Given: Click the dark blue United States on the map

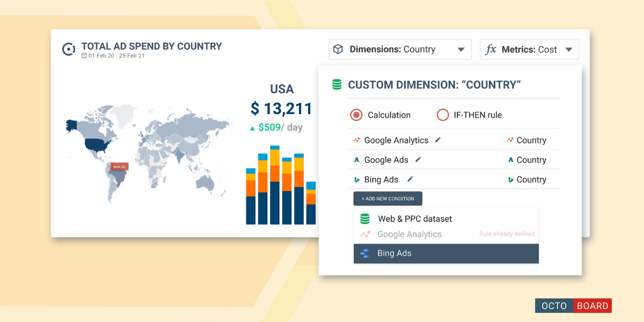Looking at the screenshot, I should point(97,144).
